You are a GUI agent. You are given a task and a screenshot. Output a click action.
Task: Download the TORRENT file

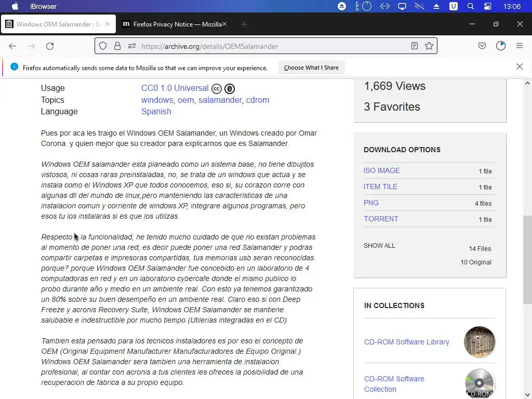[381, 219]
